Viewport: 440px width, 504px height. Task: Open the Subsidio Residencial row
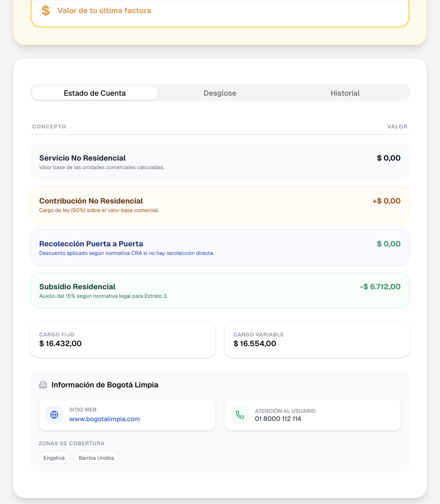(x=220, y=290)
